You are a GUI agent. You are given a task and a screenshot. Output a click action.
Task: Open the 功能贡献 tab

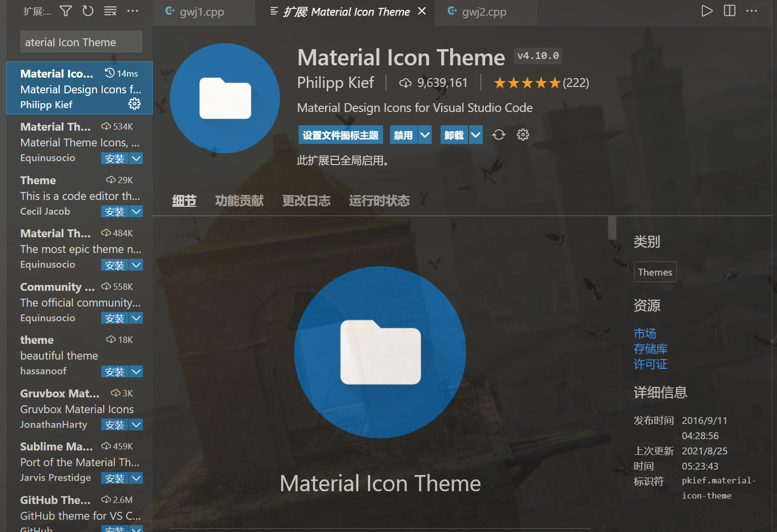point(239,200)
